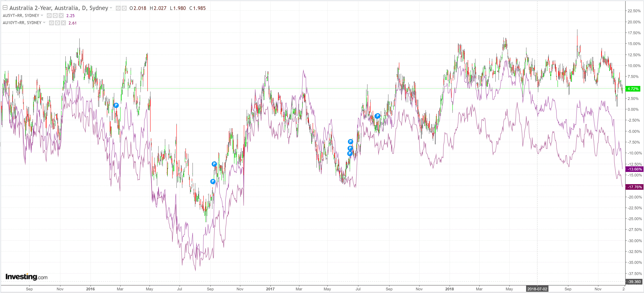Click the -17.76% purple axis label
Screen dimensions: 644x293
634,187
